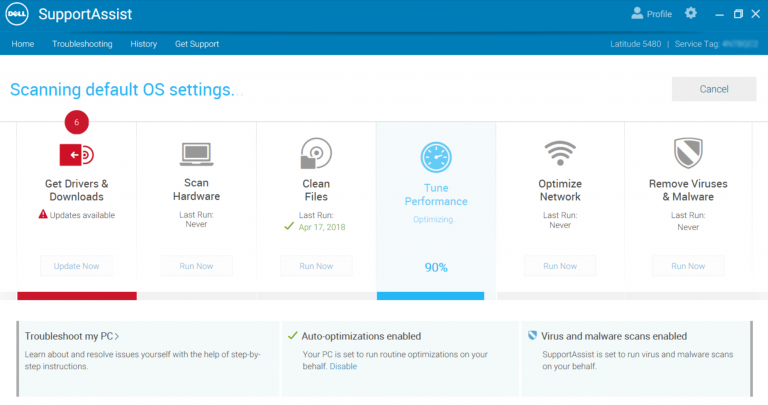The height and width of the screenshot is (405, 768).
Task: Click the Scan Hardware tile title
Action: [x=196, y=190]
